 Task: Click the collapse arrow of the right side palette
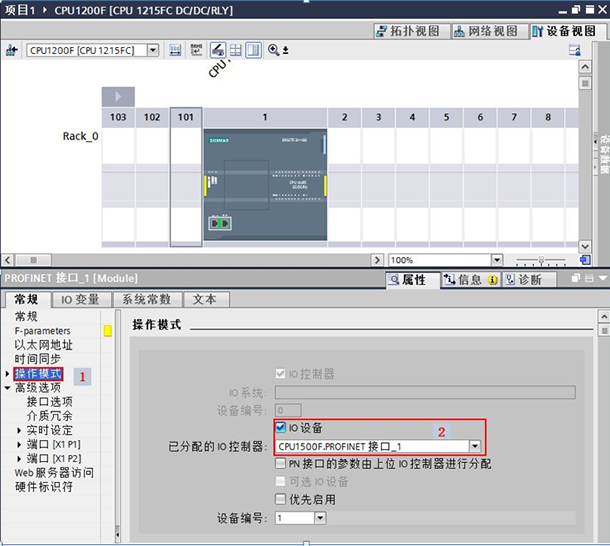(x=595, y=142)
